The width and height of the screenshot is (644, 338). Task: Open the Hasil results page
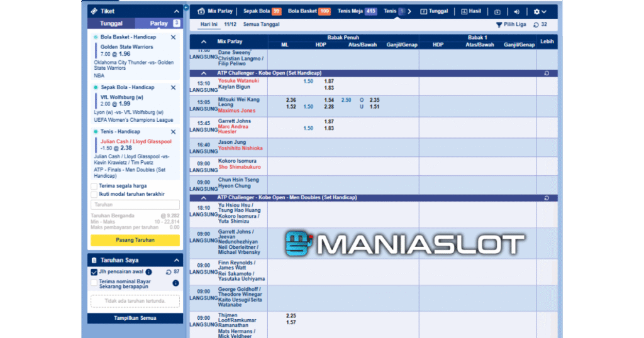[471, 11]
